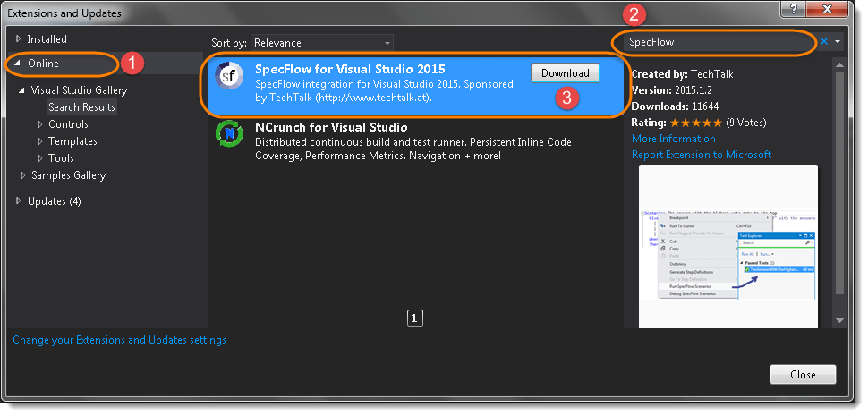The height and width of the screenshot is (416, 868).
Task: Open Change your Extensions and Updates settings
Action: point(120,340)
